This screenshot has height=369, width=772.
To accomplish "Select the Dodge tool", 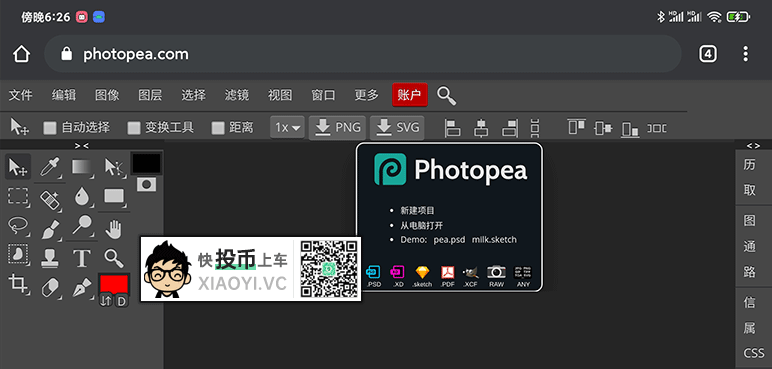I will point(82,227).
